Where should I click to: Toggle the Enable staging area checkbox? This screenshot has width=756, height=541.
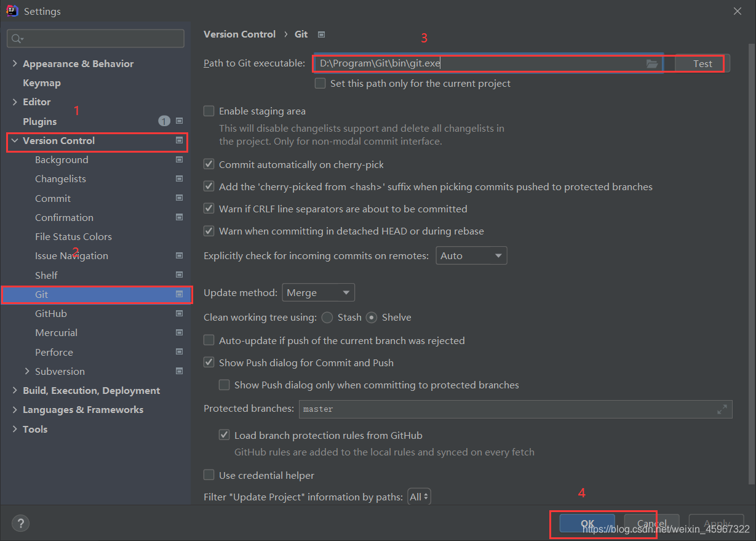click(209, 111)
